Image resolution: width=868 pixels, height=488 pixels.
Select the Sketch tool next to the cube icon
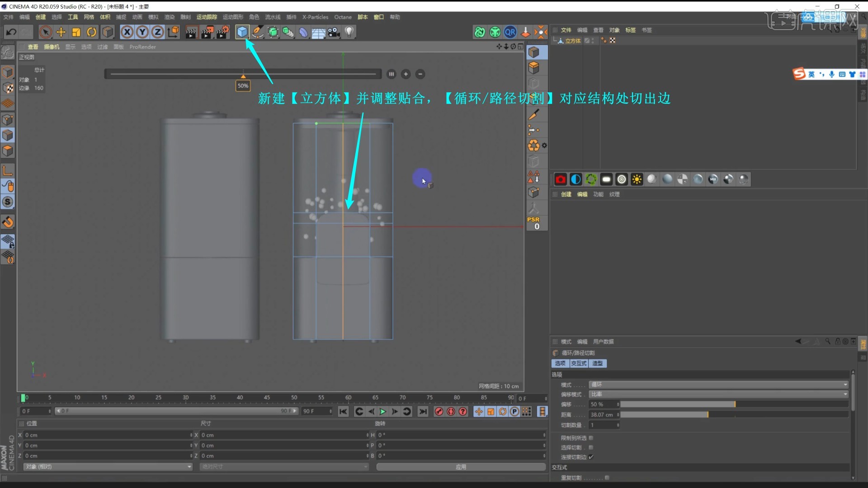coord(257,32)
